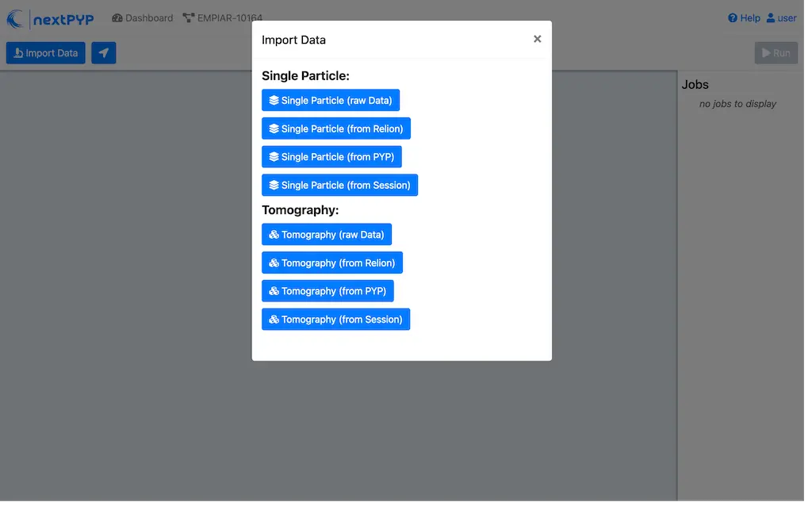Viewport: 812px width, 506px height.
Task: Click the cube icon on Tomography (raw Data)
Action: coord(273,234)
